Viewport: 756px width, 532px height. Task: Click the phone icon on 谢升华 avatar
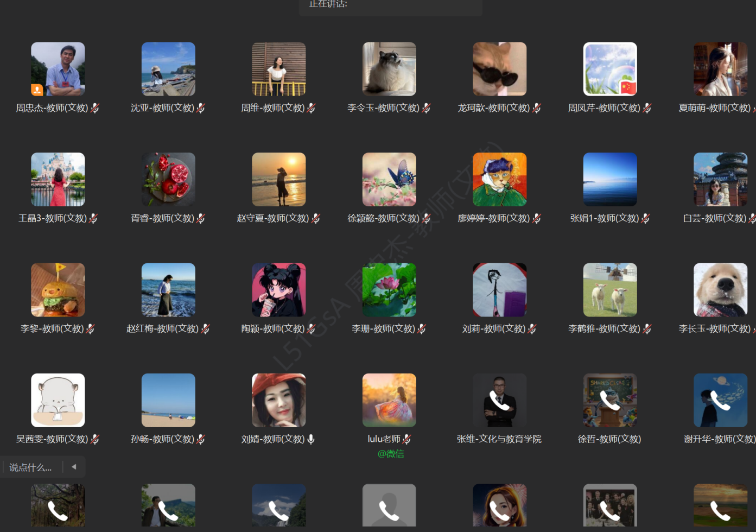coord(720,401)
